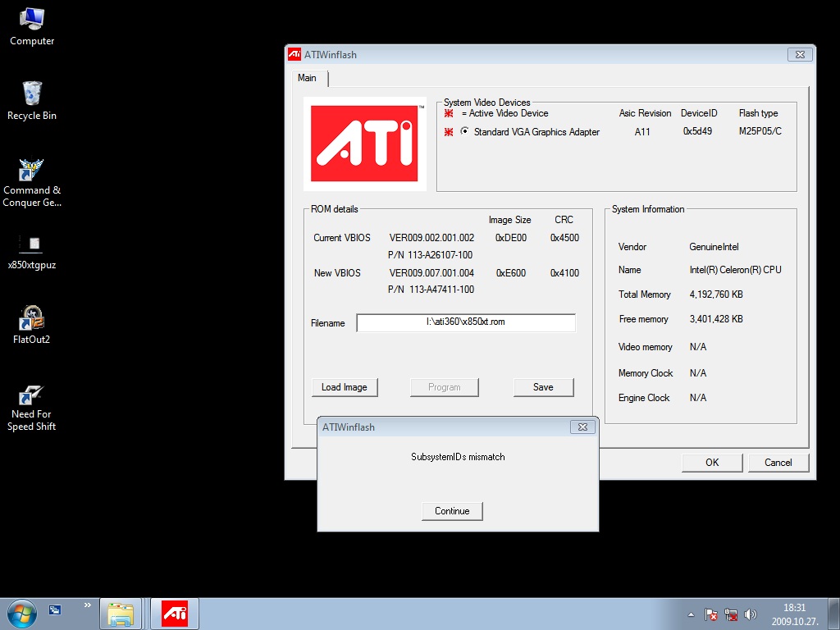The height and width of the screenshot is (630, 840).
Task: Click Free memory value 3,401,428 KB
Action: pos(716,319)
